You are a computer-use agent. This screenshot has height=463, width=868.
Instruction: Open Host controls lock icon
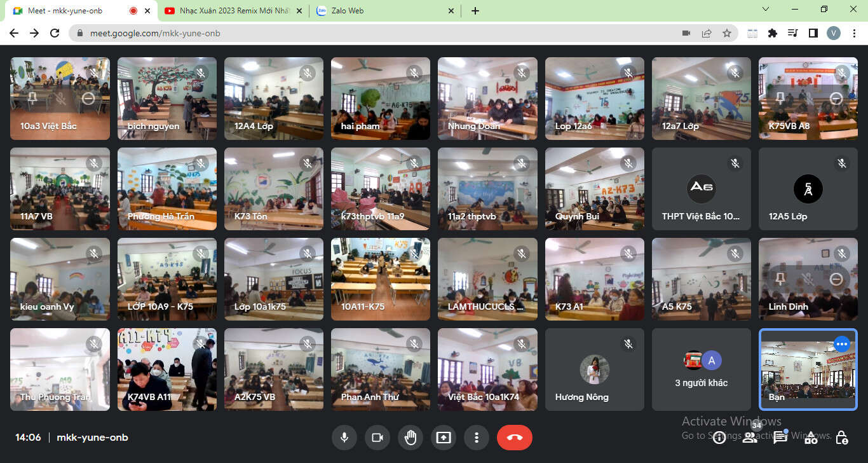click(x=841, y=438)
